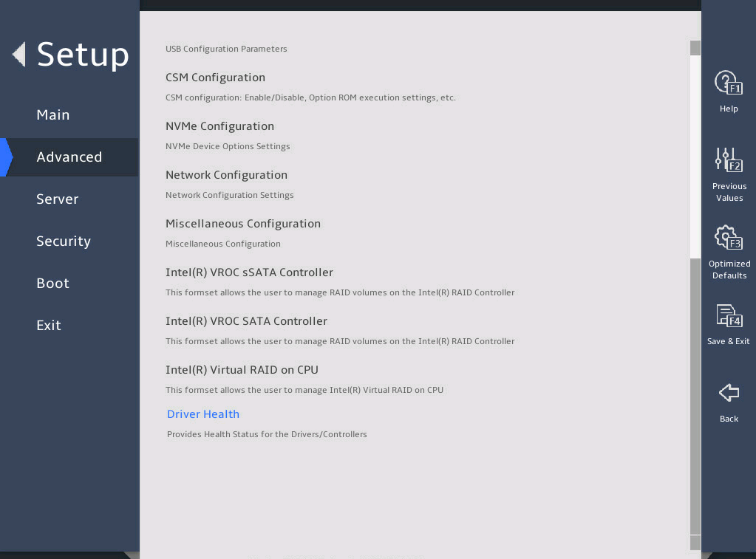Click 'Network Configuration Settings' description text

click(230, 195)
